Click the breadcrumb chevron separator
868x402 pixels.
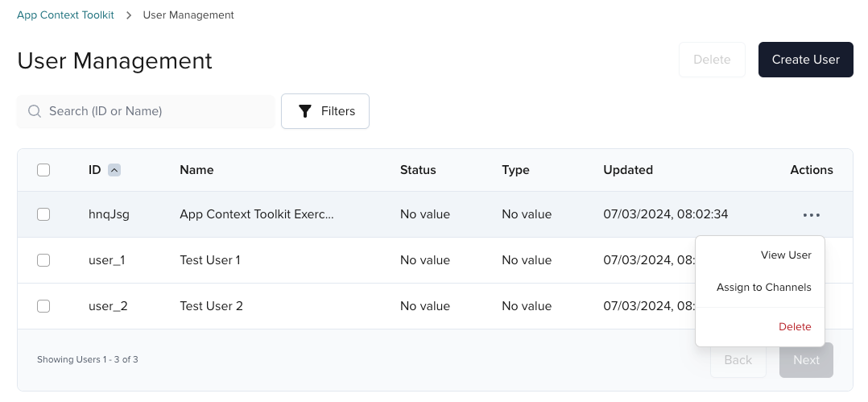(129, 15)
